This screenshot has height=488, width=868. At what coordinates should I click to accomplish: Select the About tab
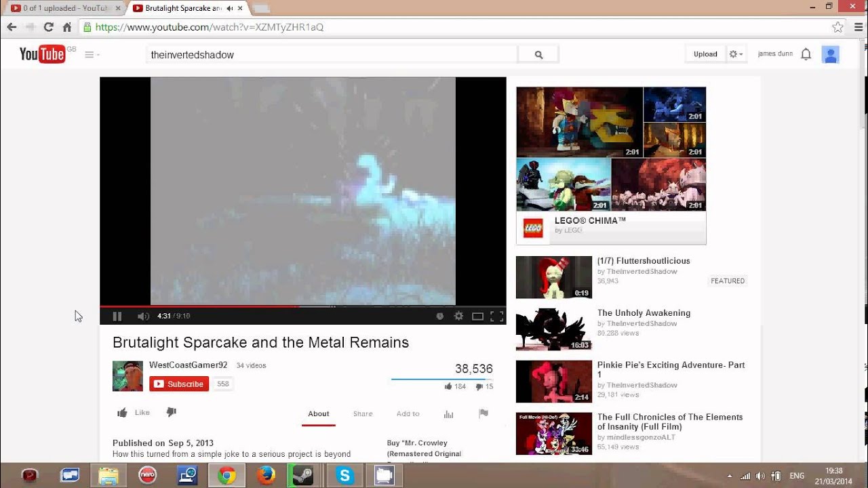[x=319, y=413]
